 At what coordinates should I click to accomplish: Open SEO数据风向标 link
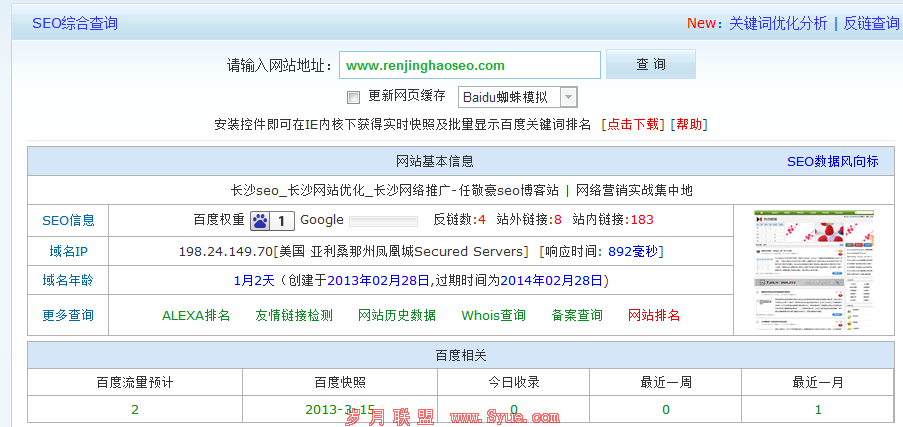click(833, 162)
